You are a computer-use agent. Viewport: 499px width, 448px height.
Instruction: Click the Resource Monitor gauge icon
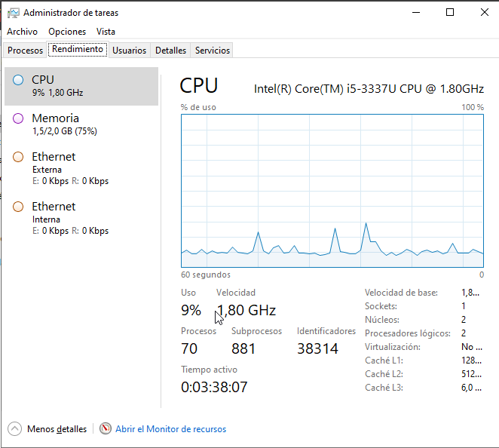tap(106, 429)
